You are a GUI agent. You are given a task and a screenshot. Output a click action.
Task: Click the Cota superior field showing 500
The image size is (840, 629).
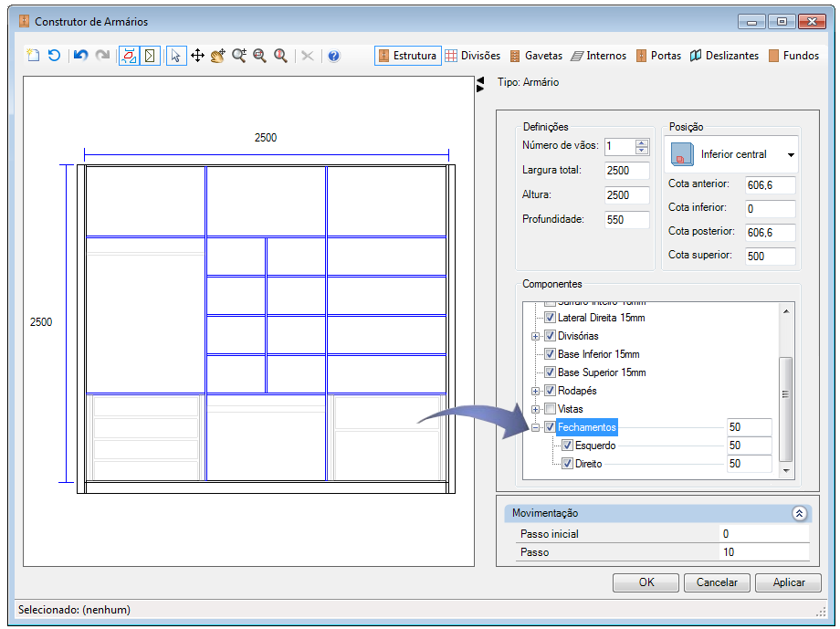[x=771, y=256]
